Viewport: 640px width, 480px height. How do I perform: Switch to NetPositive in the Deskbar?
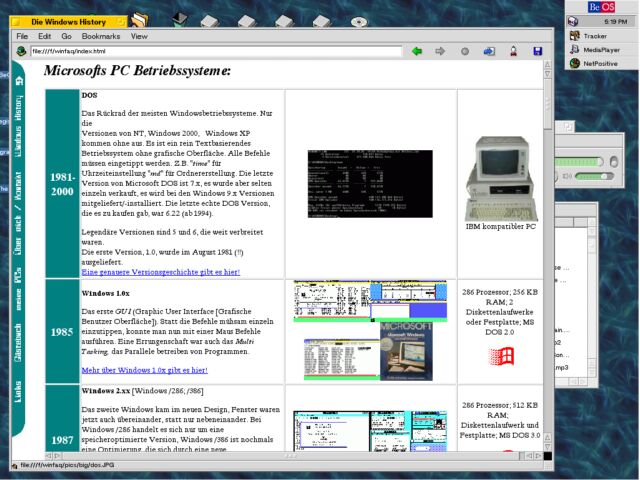pyautogui.click(x=600, y=64)
